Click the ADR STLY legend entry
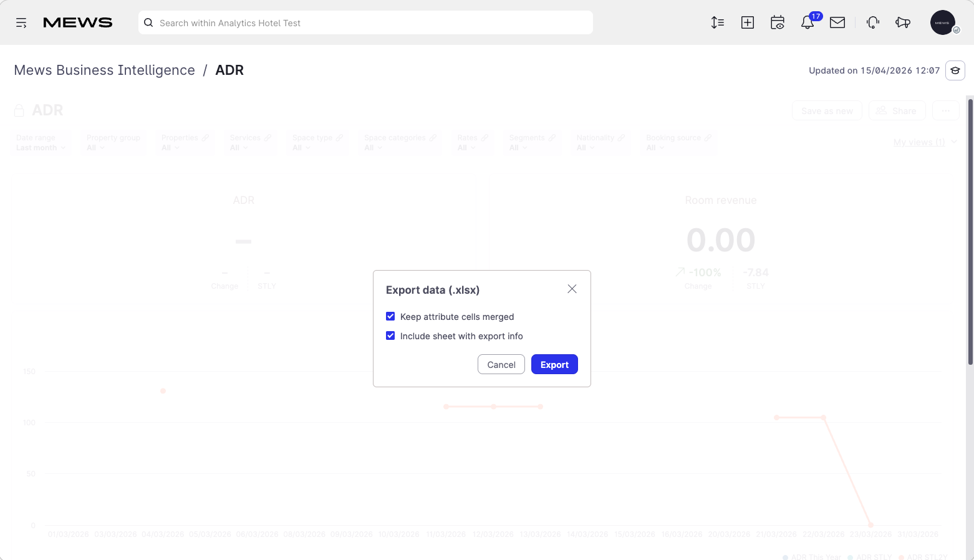 click(x=870, y=557)
